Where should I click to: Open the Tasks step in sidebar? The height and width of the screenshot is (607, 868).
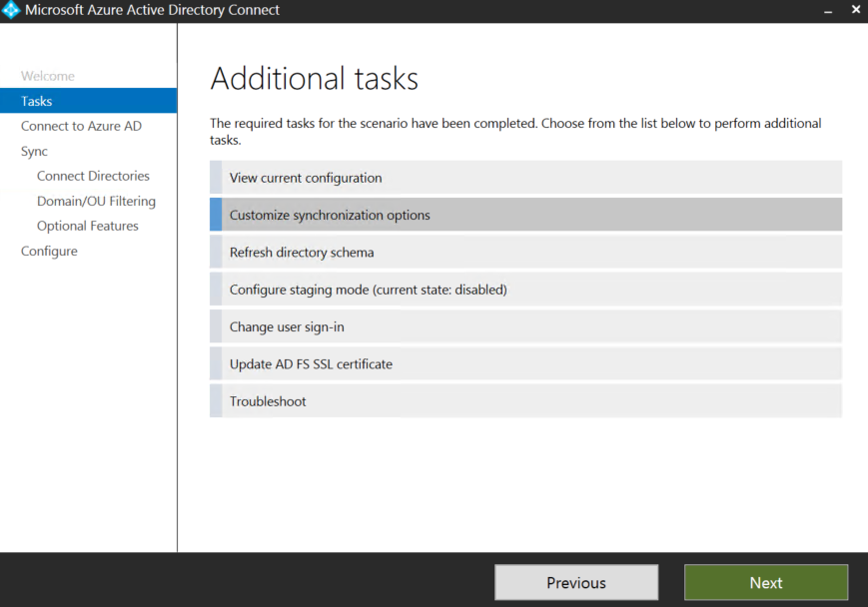tap(37, 101)
